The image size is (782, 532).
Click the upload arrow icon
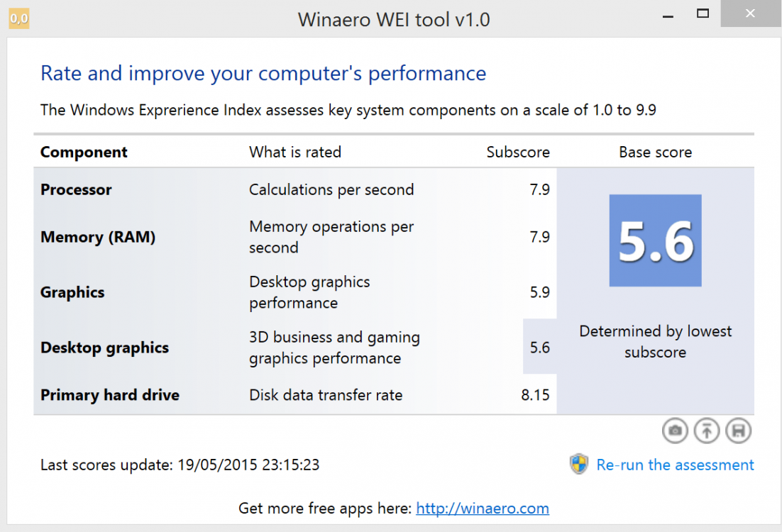[706, 431]
